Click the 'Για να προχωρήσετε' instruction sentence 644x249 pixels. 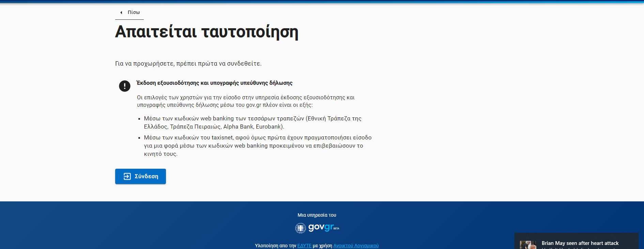188,64
